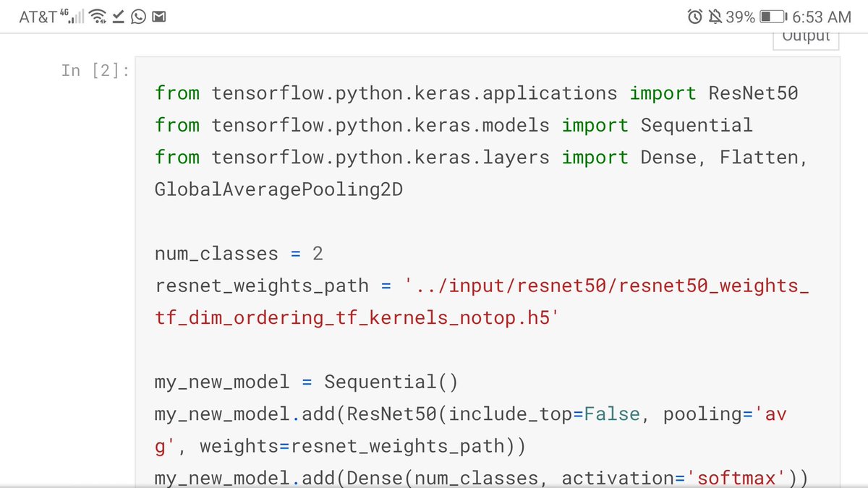This screenshot has height=488, width=868.
Task: Click the tf_dim_ordering_tf_kernels_notop.h5' string
Action: pos(358,318)
